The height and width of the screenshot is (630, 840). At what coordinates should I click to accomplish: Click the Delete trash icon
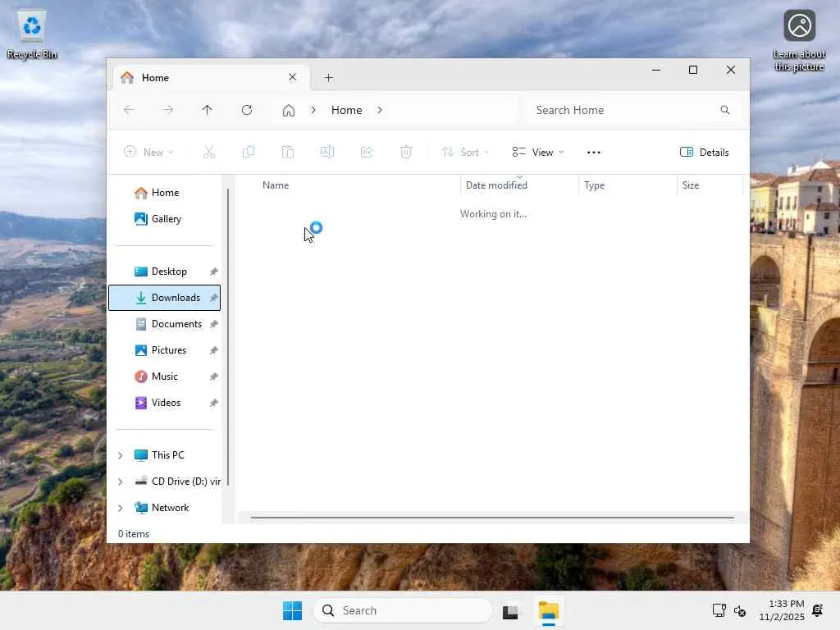point(406,152)
